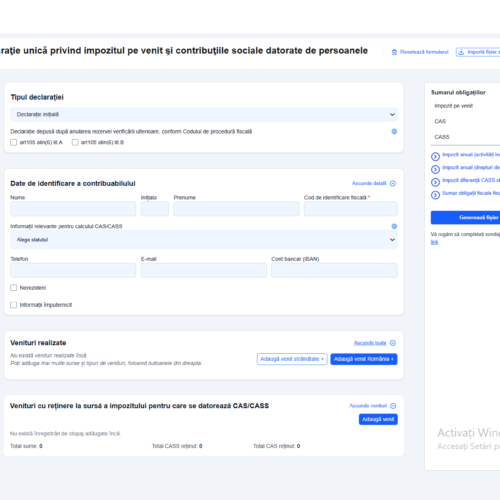Open the survey 'link' hyperlink

(x=434, y=242)
